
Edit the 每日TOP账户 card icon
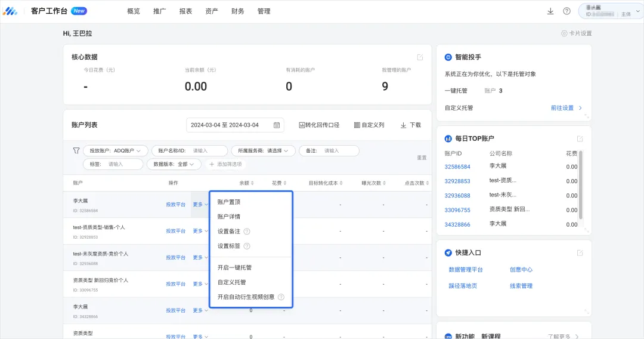[580, 139]
